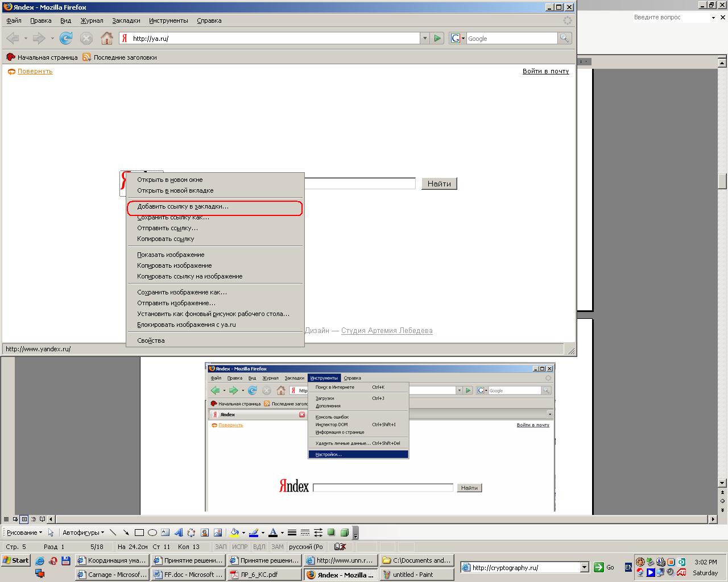Switch Word to Print Layout view
This screenshot has width=728, height=582.
point(24,519)
